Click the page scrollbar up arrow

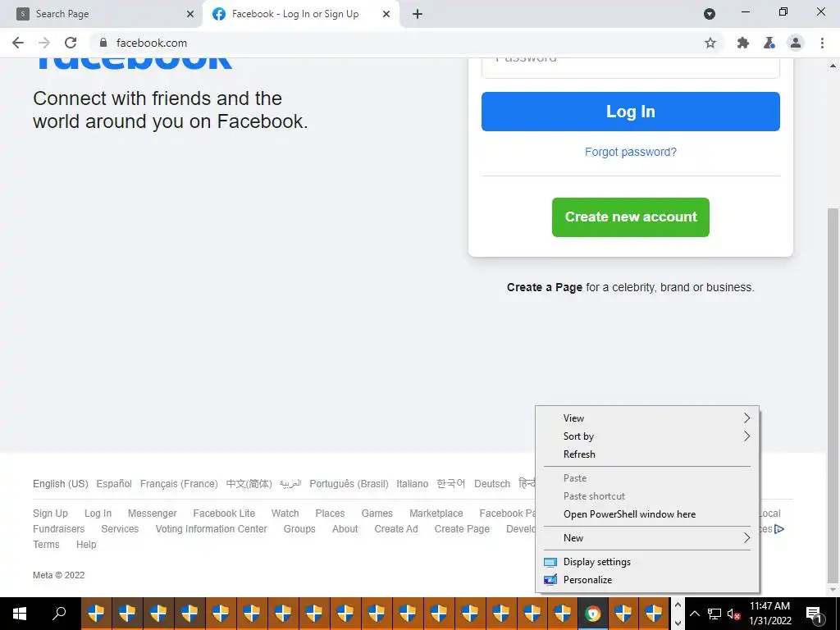click(x=833, y=66)
